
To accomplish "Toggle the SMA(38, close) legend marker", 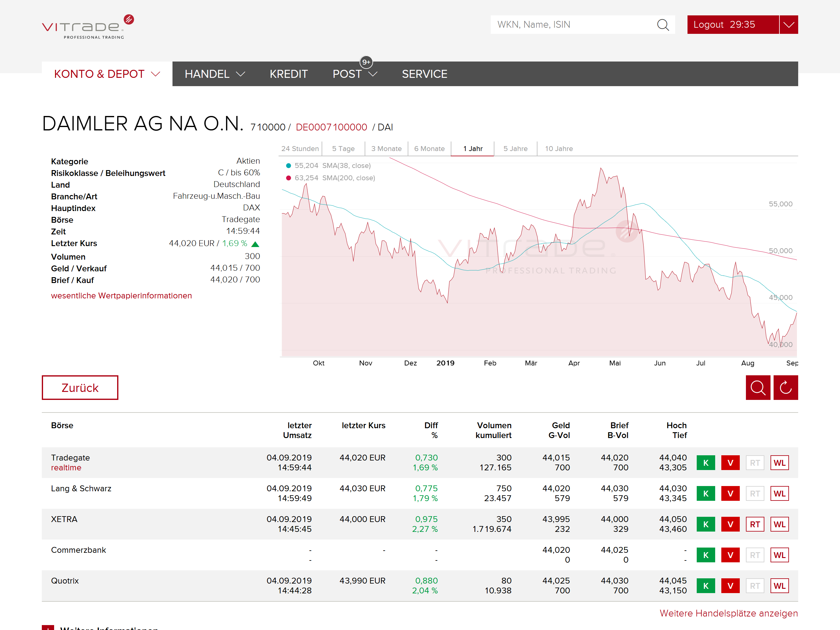I will tap(289, 166).
